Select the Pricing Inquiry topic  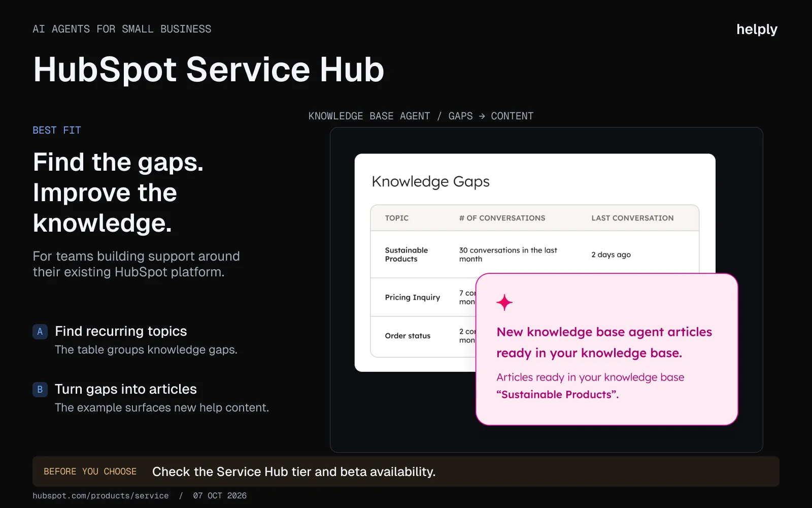coord(413,297)
